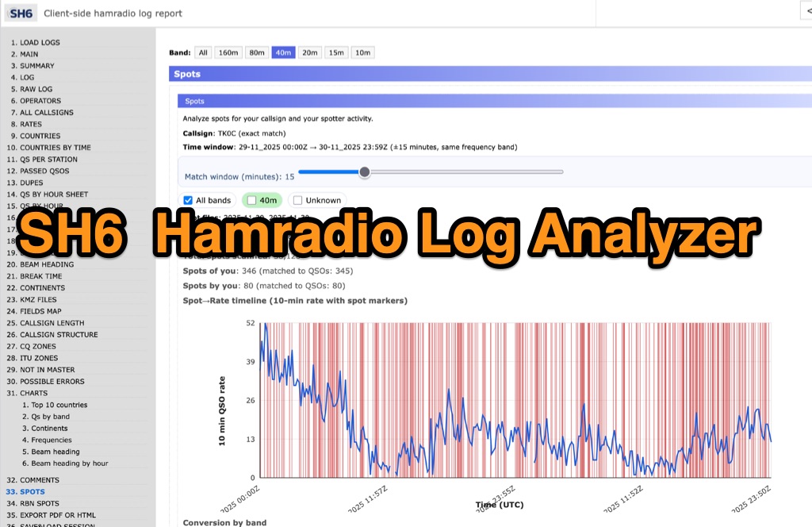Select the "All" band filter tab
Screen dimensions: 812x527
click(202, 52)
